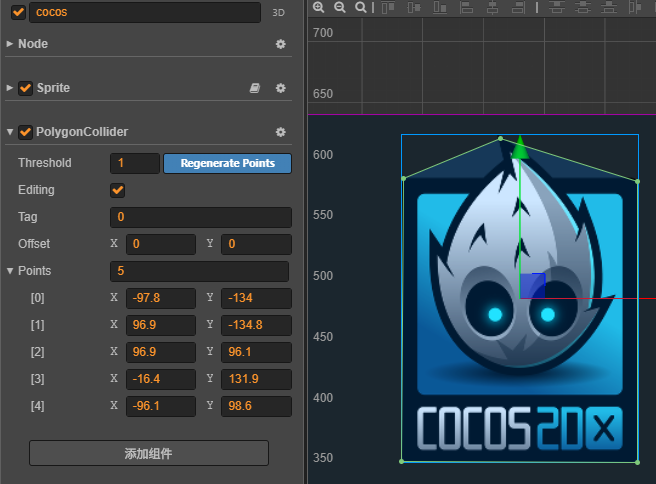Collapse the PolygonCollider section
656x484 pixels.
[10, 132]
